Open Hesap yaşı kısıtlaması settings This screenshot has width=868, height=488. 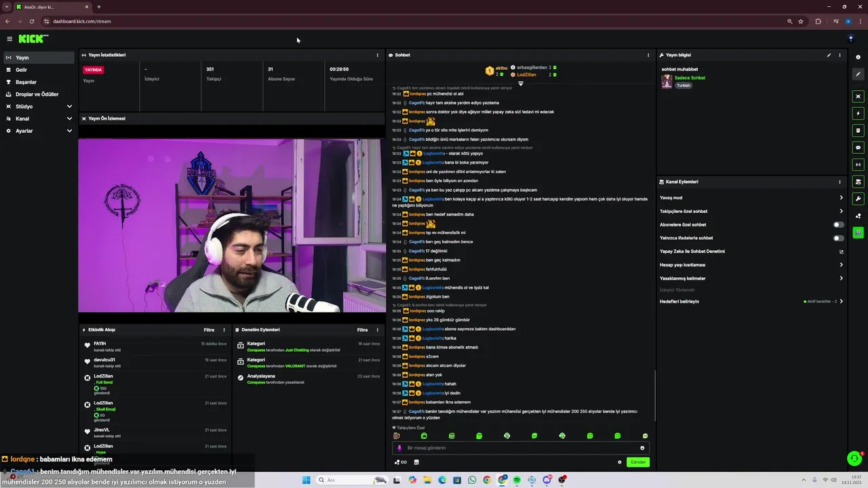(751, 265)
